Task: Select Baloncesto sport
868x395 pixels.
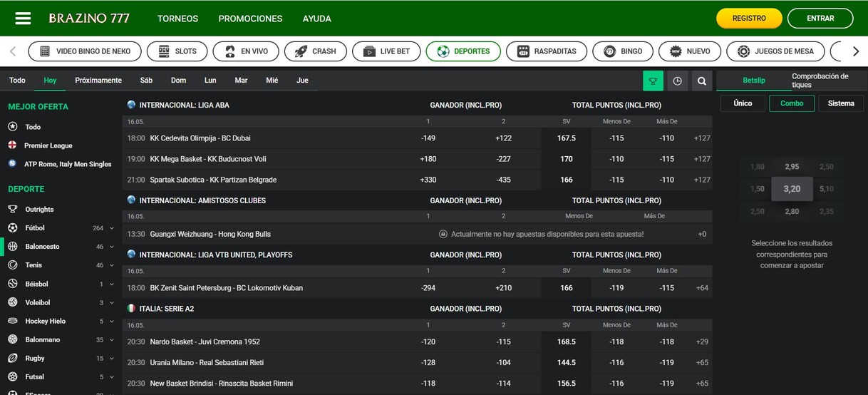Action: click(42, 247)
